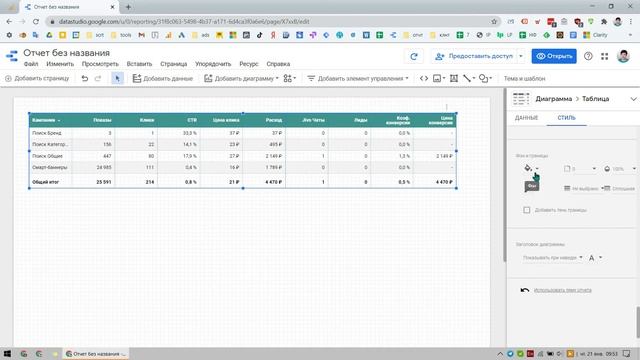Open the Справка menu
This screenshot has width=640, height=360.
pyautogui.click(x=278, y=64)
